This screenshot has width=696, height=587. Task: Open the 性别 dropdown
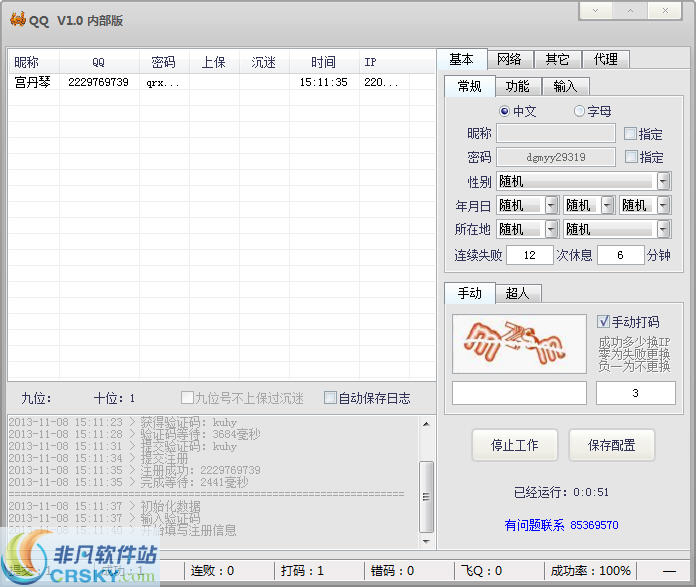[x=663, y=181]
